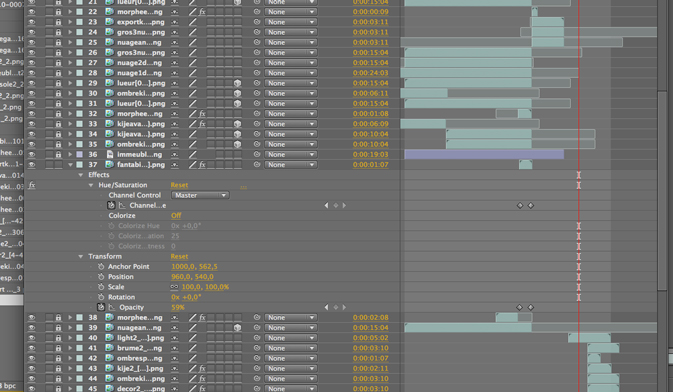Click the fx switch on layer 32
Screen dimensions: 673x392
(x=202, y=114)
